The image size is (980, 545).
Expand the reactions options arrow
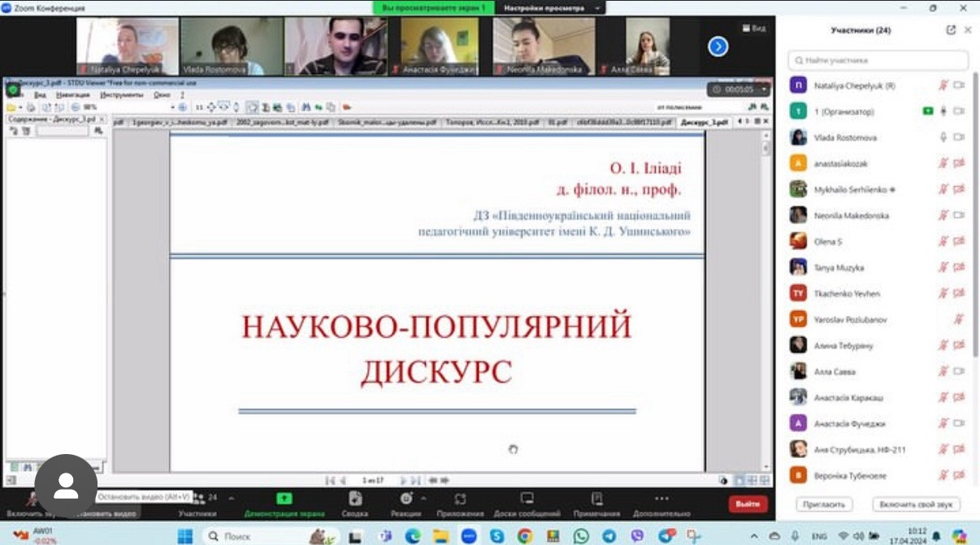[423, 497]
